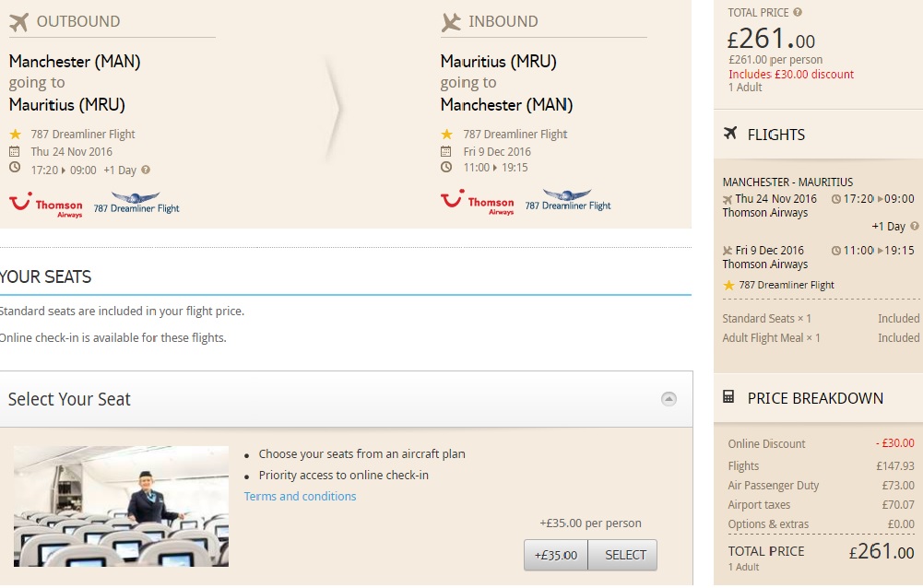Click sidebar clock icon beside 11:00
This screenshot has width=923, height=588.
click(x=836, y=251)
